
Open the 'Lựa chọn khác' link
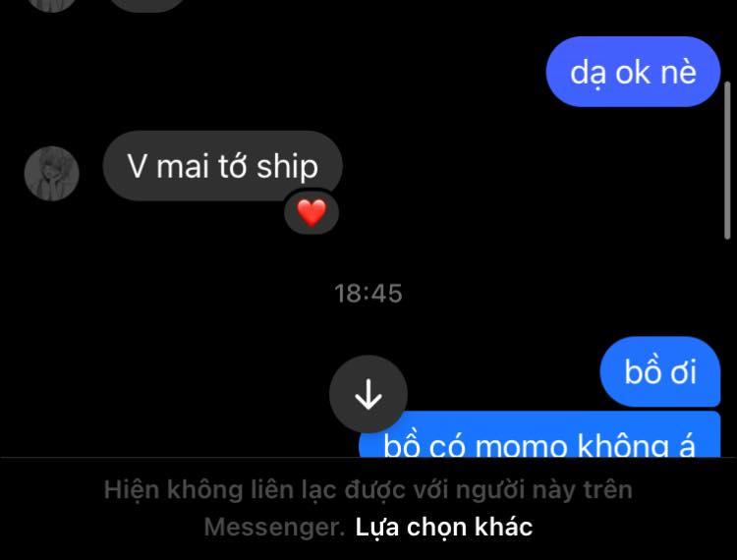tap(444, 527)
